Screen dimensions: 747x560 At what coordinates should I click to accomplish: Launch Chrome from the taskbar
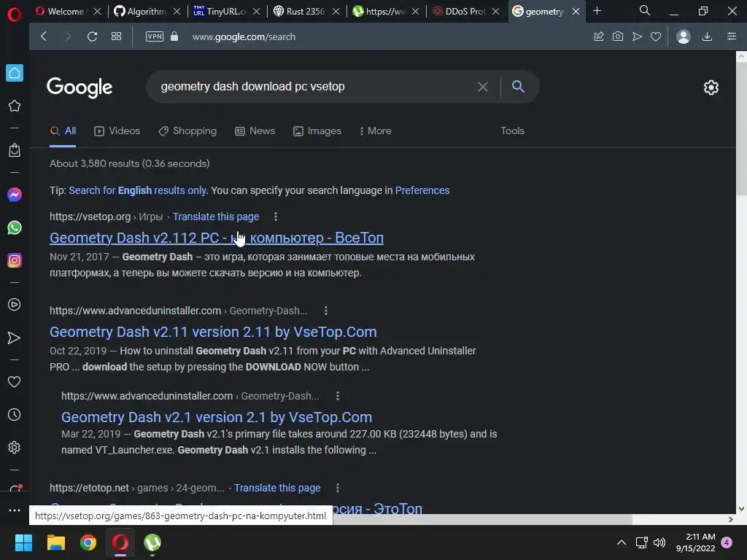88,542
